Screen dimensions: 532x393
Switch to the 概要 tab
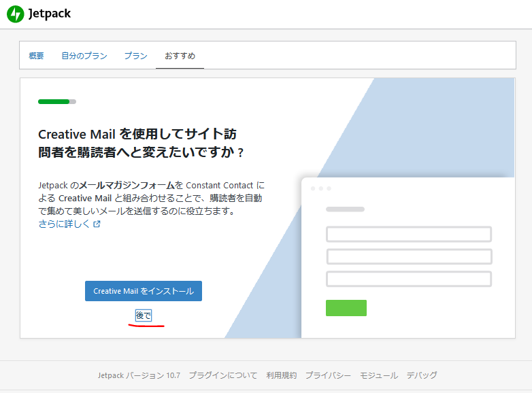click(x=36, y=56)
